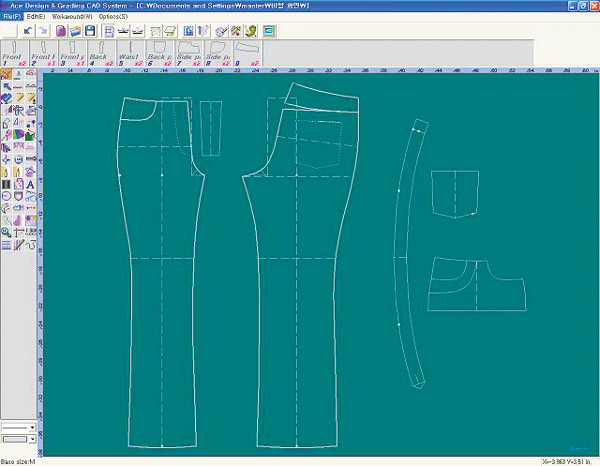Select pattern piece 9 thumbnail
This screenshot has height=466, width=600.
coord(247,54)
